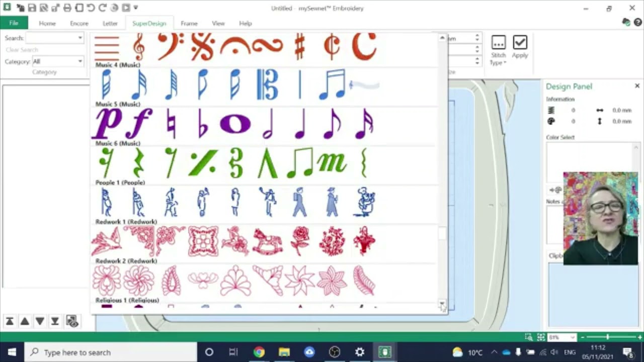Click the Print icon in quick access toolbar
644x362 pixels.
click(x=67, y=8)
